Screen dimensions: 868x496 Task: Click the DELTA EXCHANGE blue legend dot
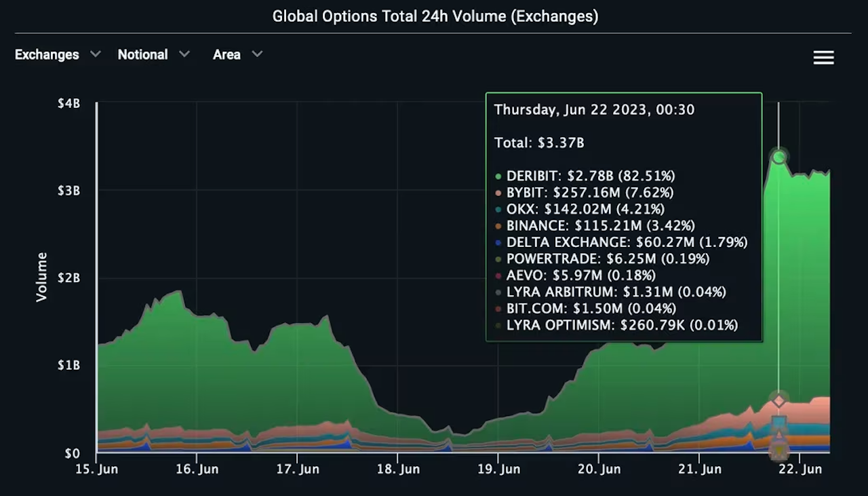[497, 242]
